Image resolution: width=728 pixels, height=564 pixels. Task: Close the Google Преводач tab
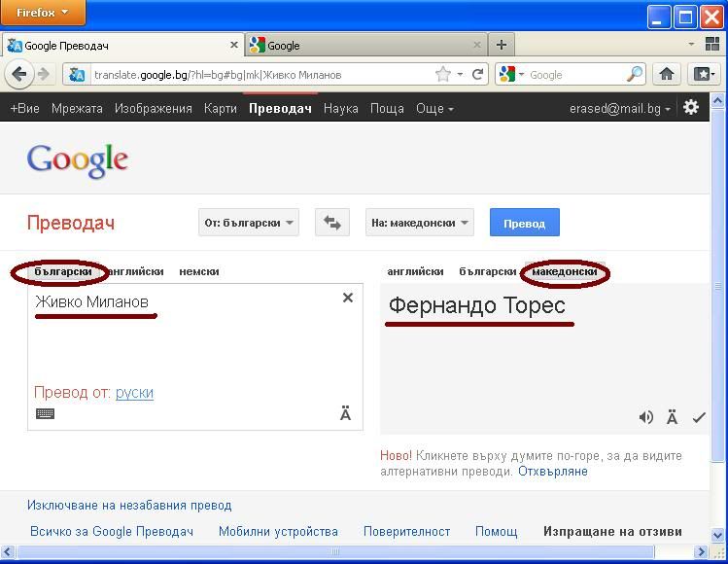pyautogui.click(x=234, y=45)
